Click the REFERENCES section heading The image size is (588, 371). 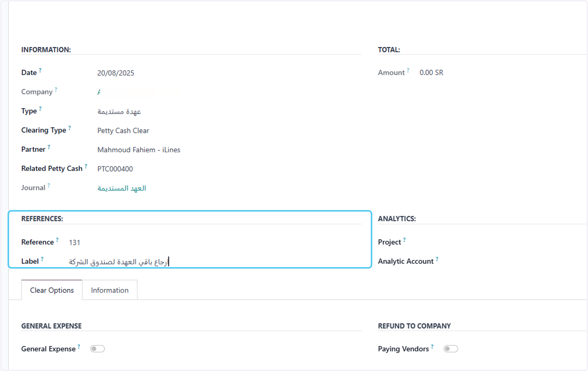tap(42, 219)
